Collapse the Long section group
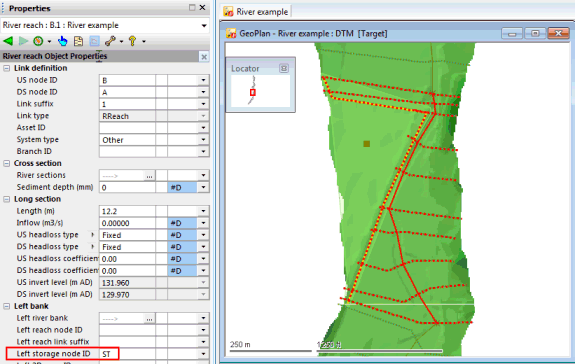The image size is (575, 364). (x=7, y=199)
